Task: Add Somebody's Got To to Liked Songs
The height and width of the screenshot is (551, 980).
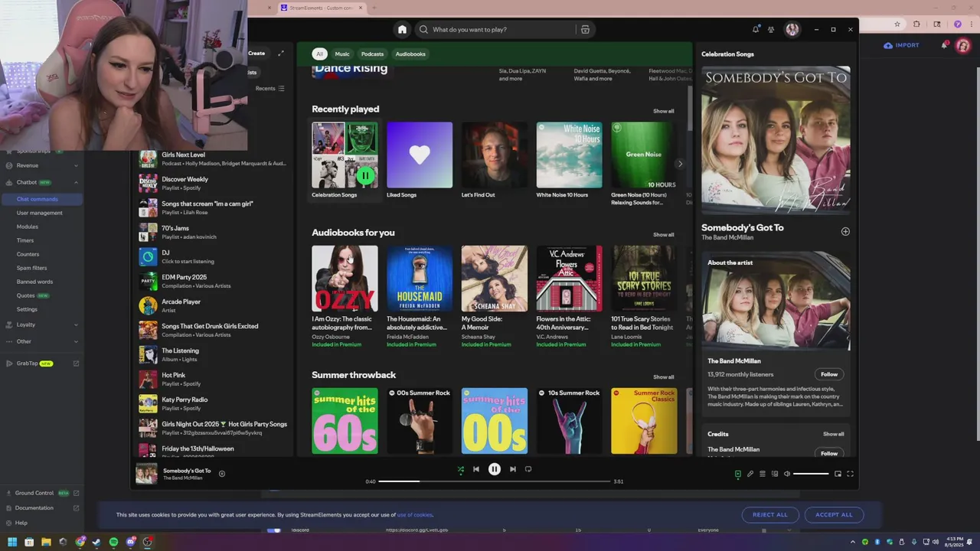Action: 845,231
